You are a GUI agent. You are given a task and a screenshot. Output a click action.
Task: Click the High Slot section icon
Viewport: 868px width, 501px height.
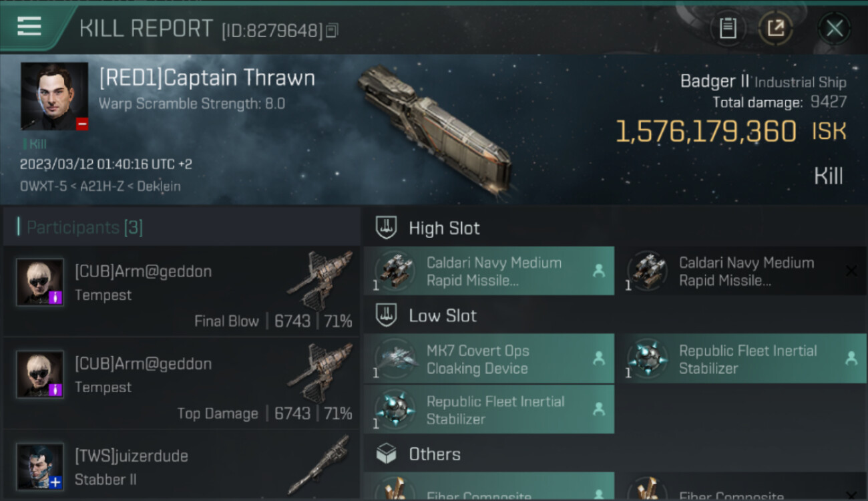pos(387,228)
